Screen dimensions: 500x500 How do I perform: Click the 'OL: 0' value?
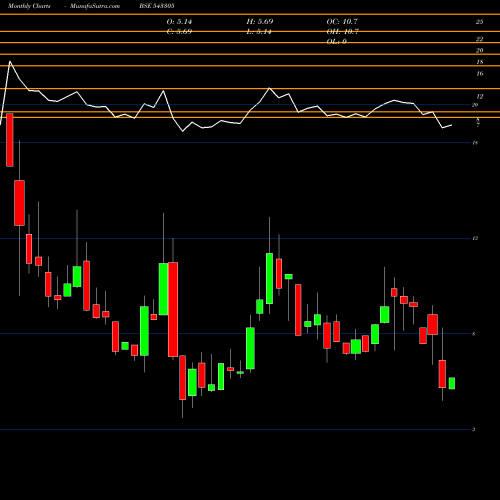pos(336,42)
